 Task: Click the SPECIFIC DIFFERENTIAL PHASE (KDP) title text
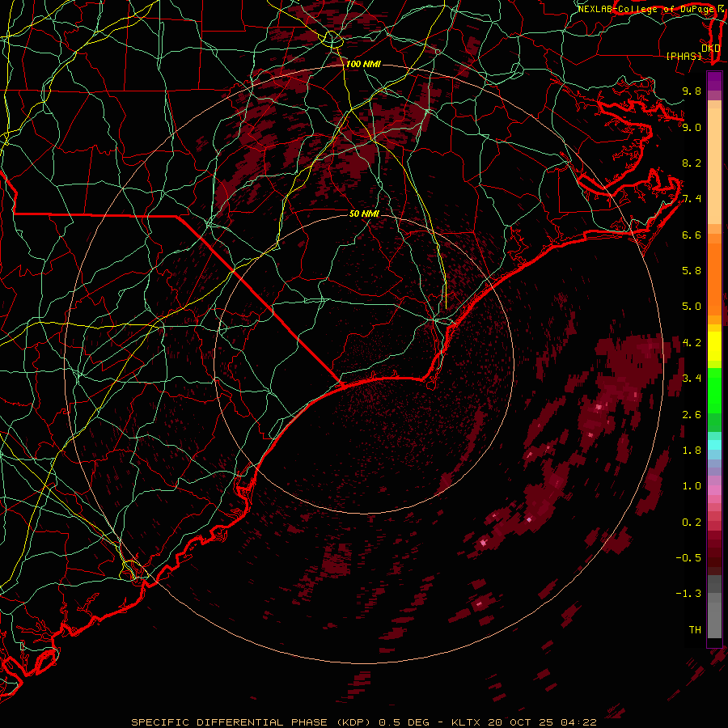[x=252, y=722]
